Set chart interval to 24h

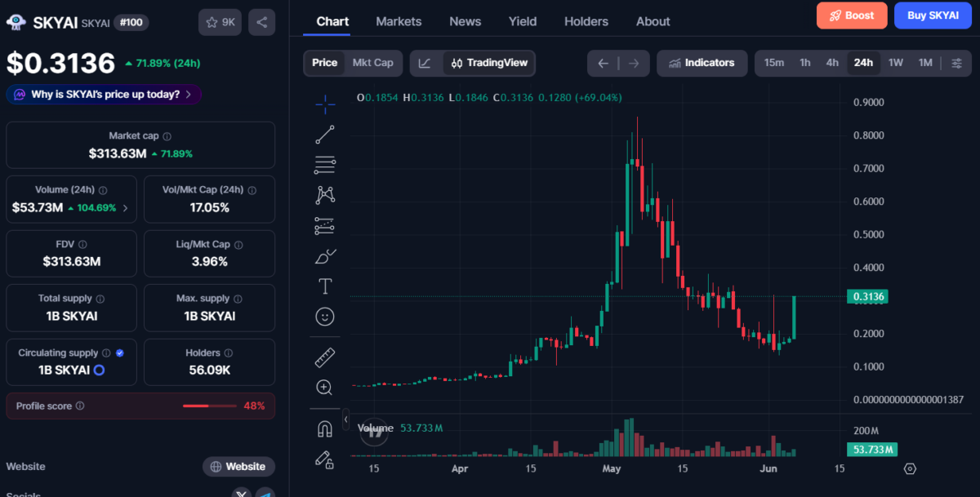coord(863,63)
